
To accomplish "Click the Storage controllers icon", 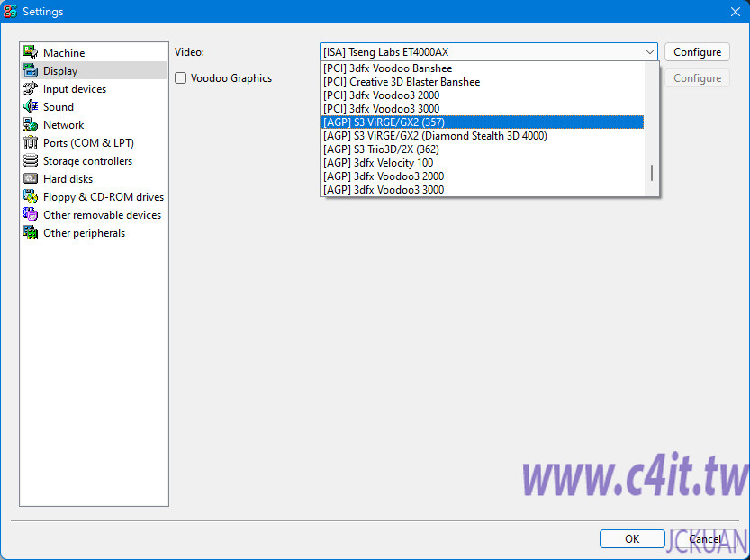I will [31, 160].
